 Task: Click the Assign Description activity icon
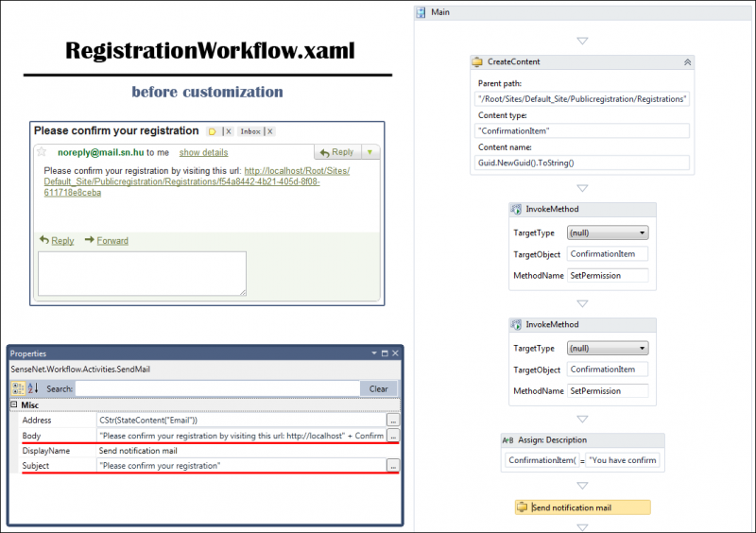(507, 439)
